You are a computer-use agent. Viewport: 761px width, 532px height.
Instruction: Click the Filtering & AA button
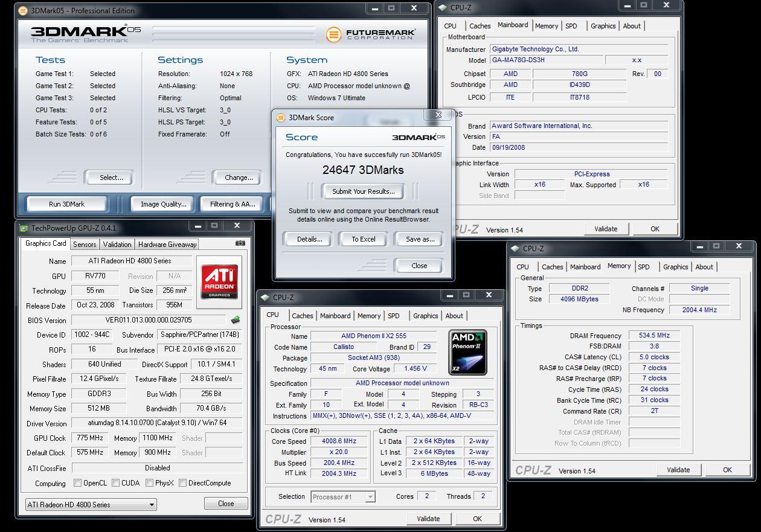click(233, 204)
